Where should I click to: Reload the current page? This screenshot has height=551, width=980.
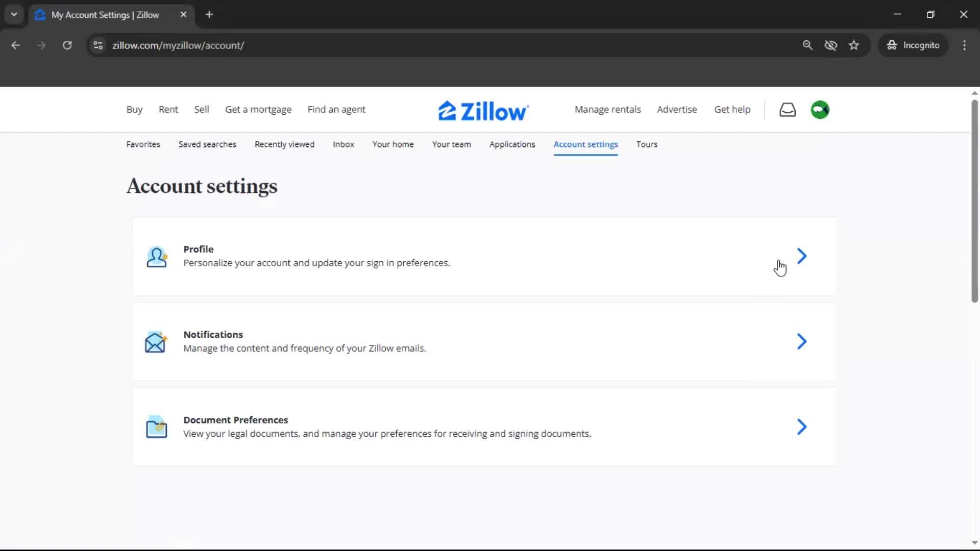67,45
